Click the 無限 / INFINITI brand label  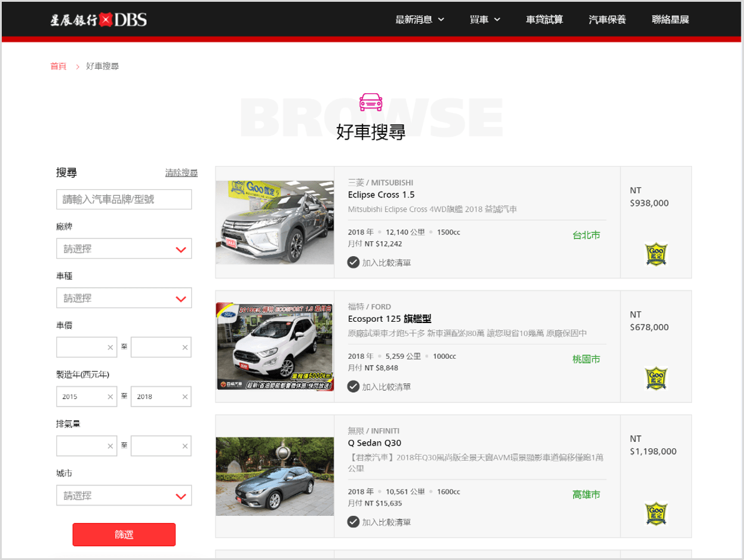tap(374, 431)
